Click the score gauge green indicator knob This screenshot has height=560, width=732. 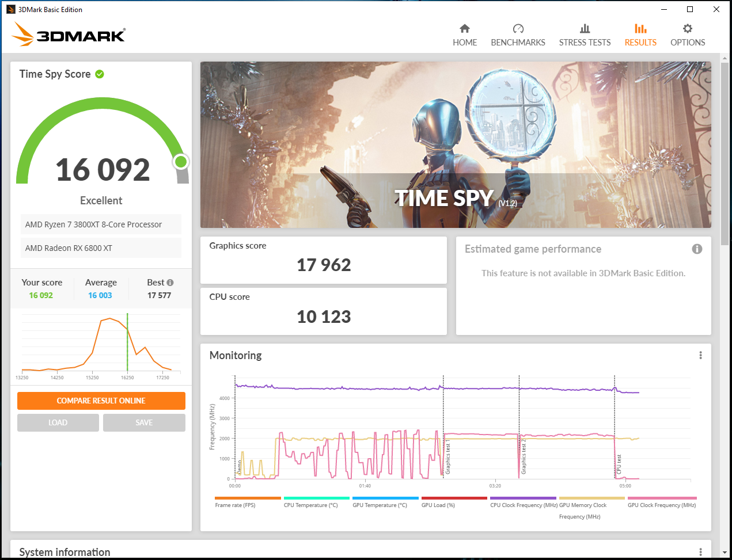pos(181,162)
